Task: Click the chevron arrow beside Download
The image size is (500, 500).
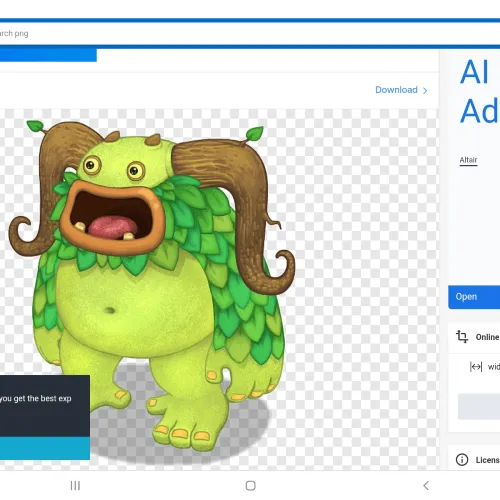Action: pos(425,91)
